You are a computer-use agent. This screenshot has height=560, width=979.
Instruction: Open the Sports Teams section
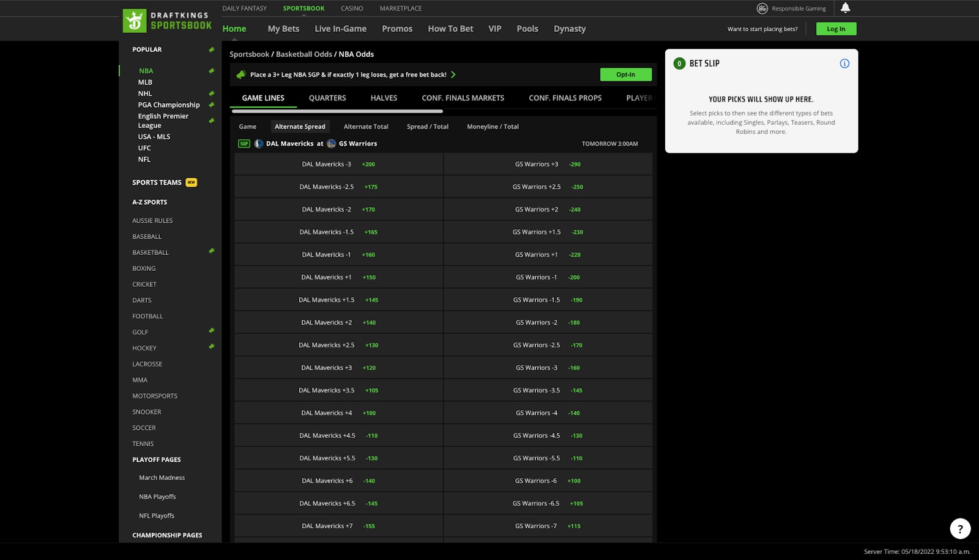[157, 182]
